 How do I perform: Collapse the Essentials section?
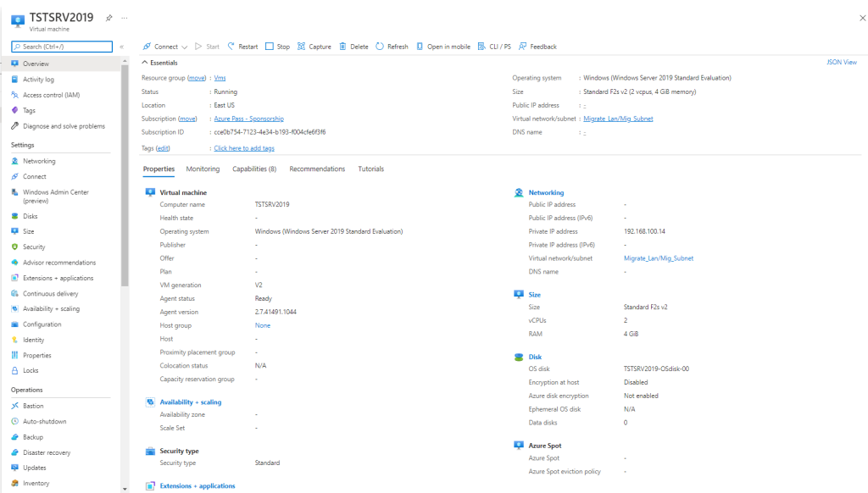point(159,63)
